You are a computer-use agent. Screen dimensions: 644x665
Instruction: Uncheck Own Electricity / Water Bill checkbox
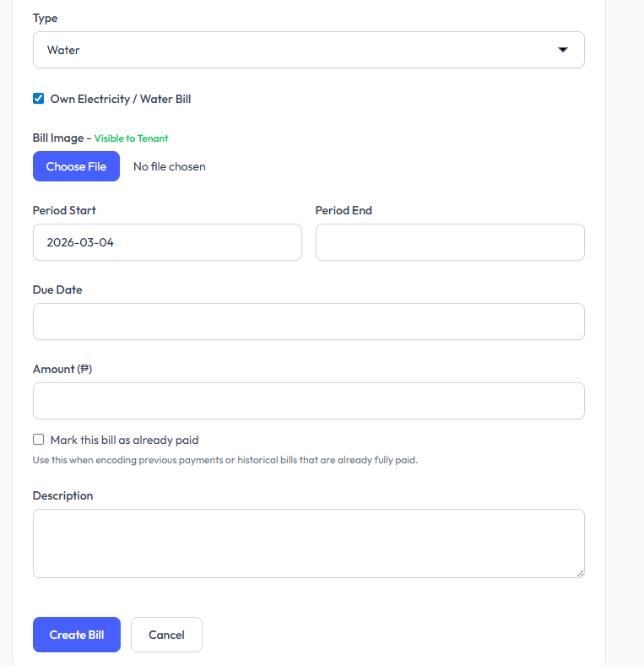[38, 99]
